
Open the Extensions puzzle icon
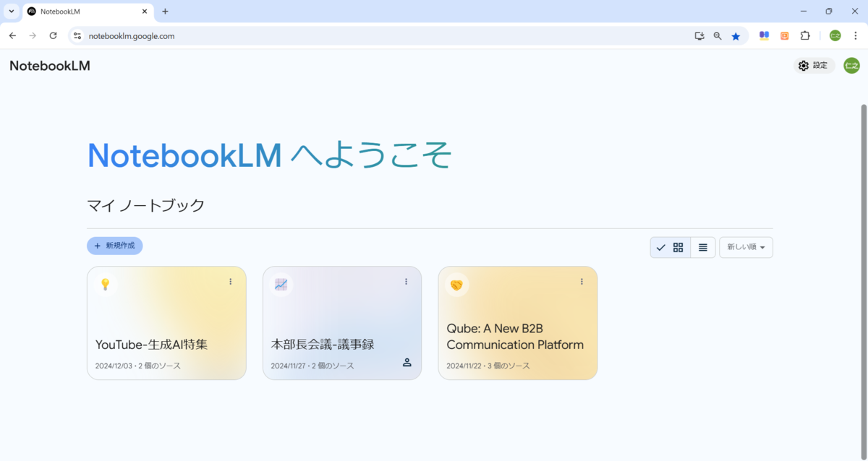805,35
